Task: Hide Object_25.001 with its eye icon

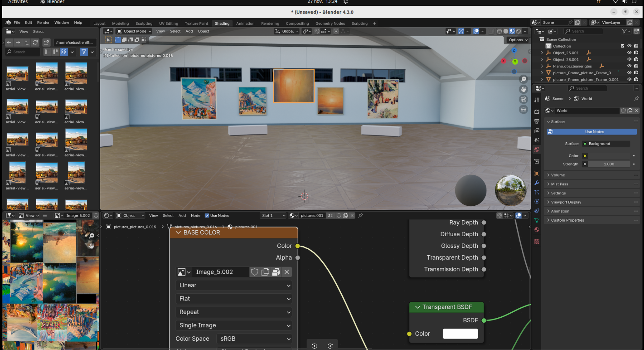Action: 629,53
